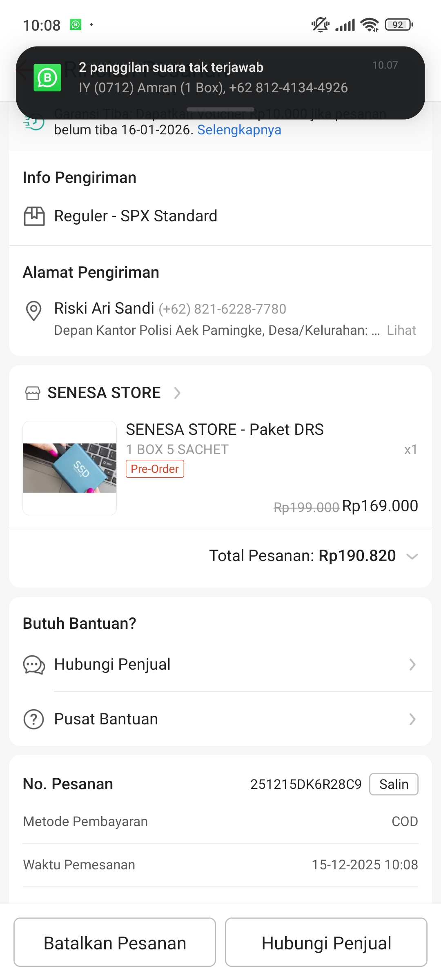The image size is (441, 980).
Task: Open the Selengkapnya link
Action: click(239, 130)
